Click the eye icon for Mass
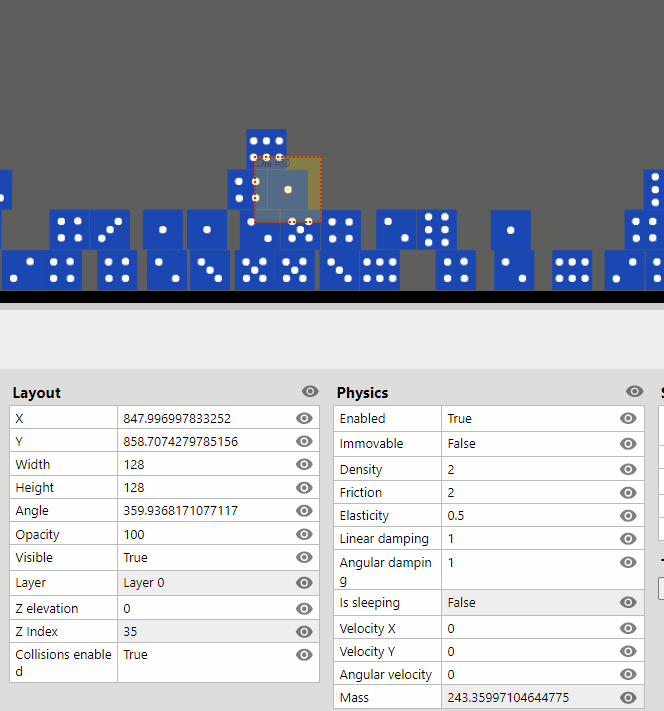This screenshot has width=664, height=711. (628, 698)
